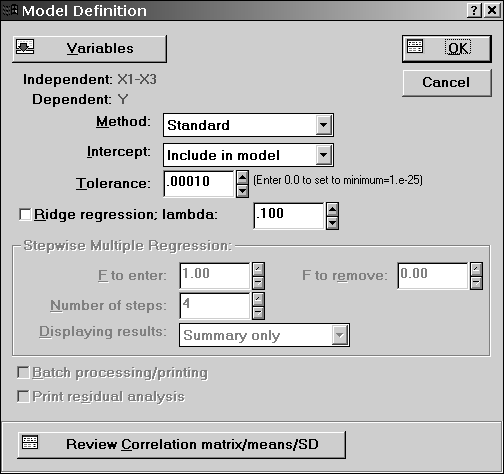504x474 pixels.
Task: Enable the Ridge regression checkbox
Action: 25,214
